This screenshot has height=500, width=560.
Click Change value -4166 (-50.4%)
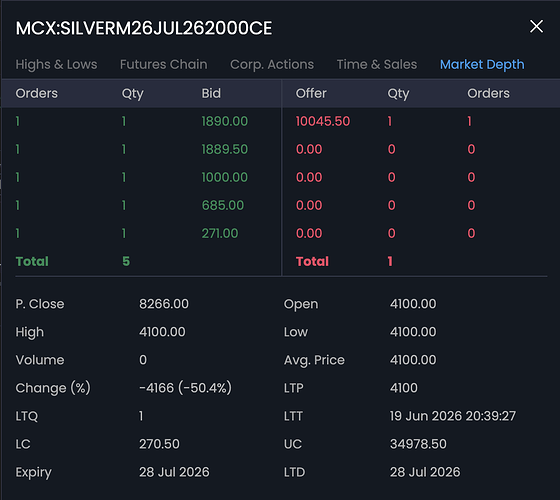click(x=185, y=388)
